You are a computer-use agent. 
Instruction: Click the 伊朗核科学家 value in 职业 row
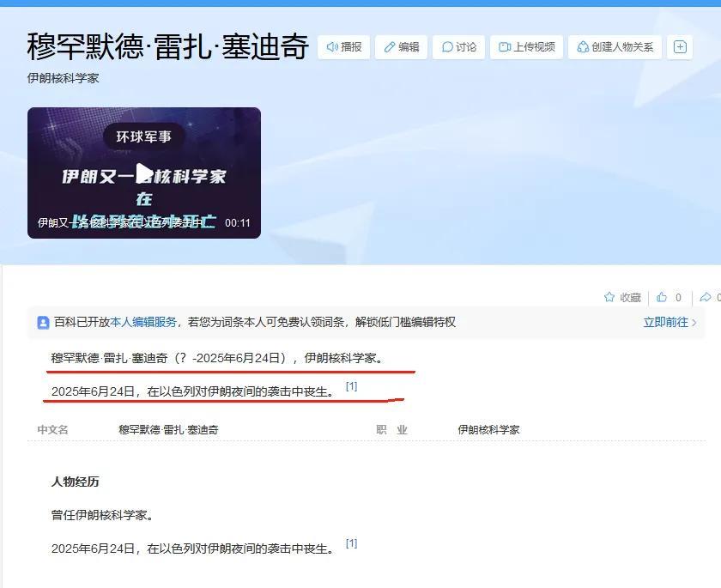[x=488, y=430]
